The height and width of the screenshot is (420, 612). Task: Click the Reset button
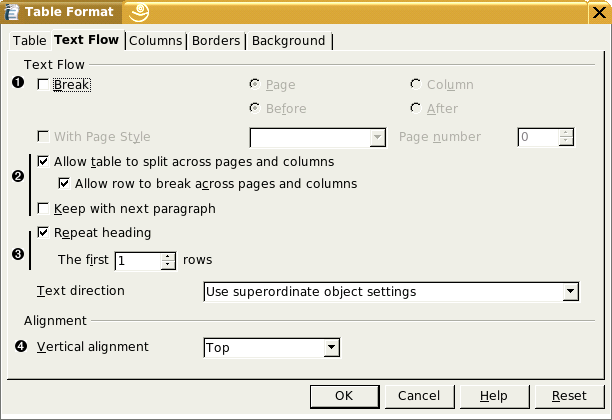click(x=569, y=395)
